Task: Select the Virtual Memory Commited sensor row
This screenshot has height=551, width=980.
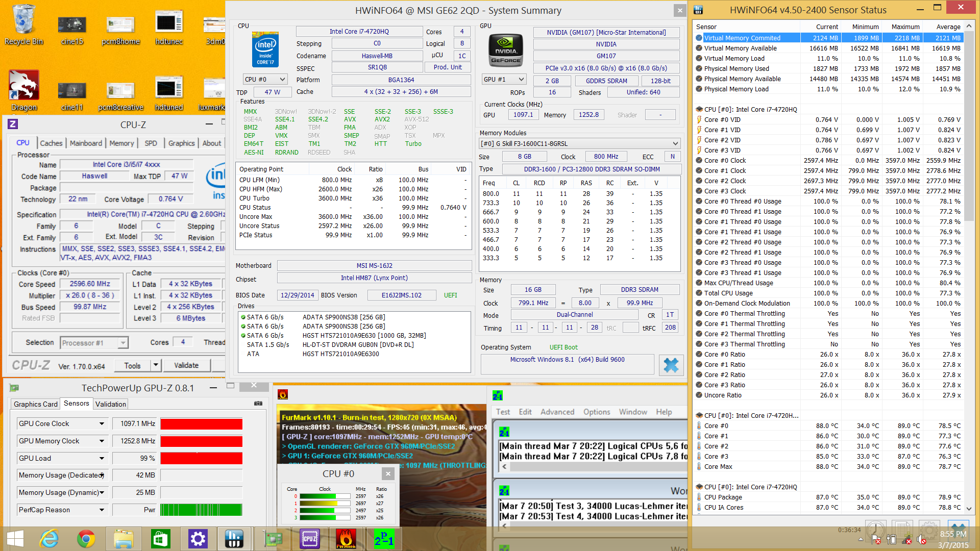Action: click(829, 38)
